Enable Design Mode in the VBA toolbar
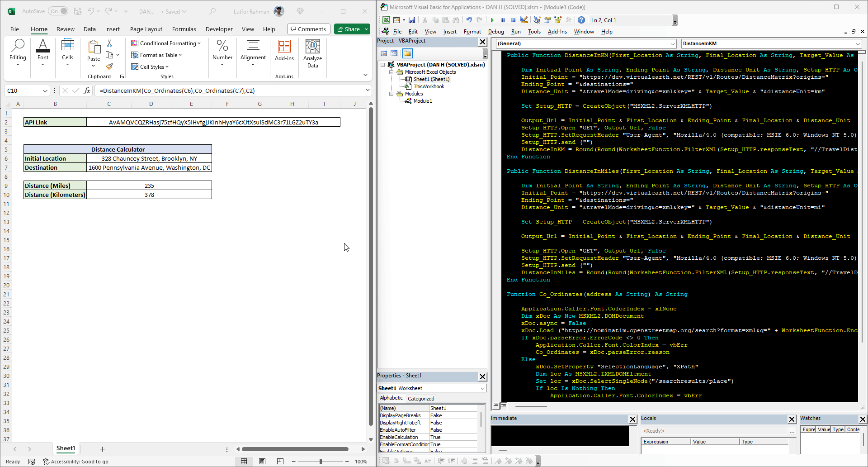 pyautogui.click(x=523, y=20)
